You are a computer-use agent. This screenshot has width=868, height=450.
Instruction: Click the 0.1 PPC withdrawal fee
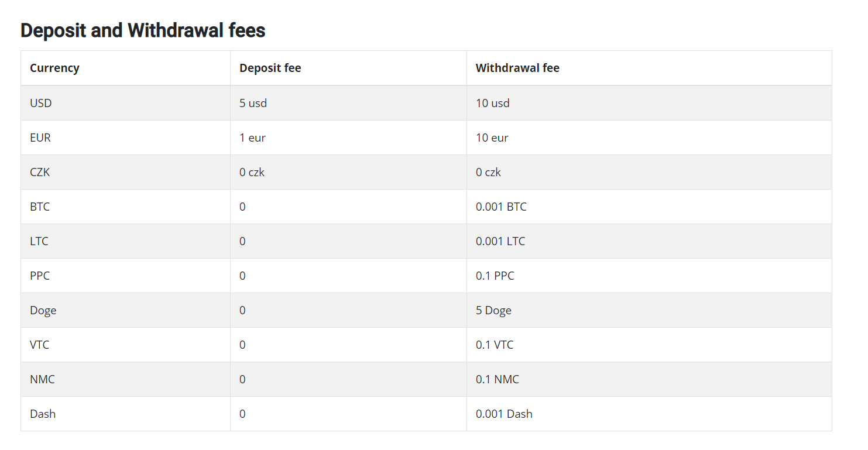tap(495, 276)
